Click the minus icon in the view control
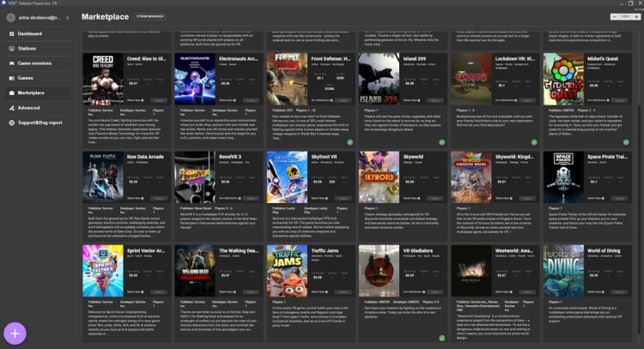The image size is (644, 349). point(615,17)
